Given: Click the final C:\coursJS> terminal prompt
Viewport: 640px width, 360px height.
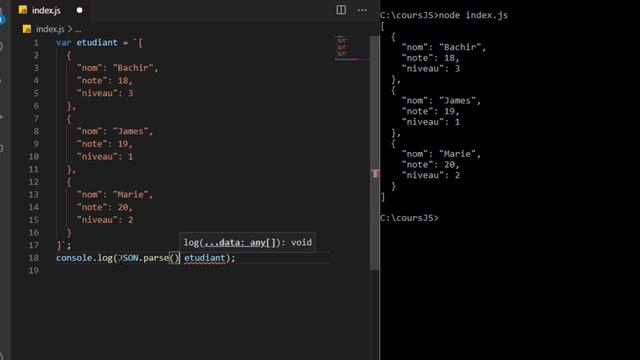Looking at the screenshot, I should pos(409,218).
